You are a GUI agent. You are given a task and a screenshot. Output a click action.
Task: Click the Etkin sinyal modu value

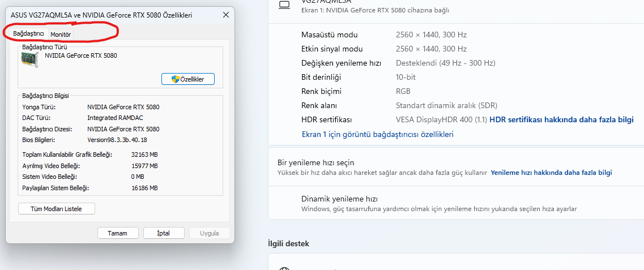click(431, 49)
